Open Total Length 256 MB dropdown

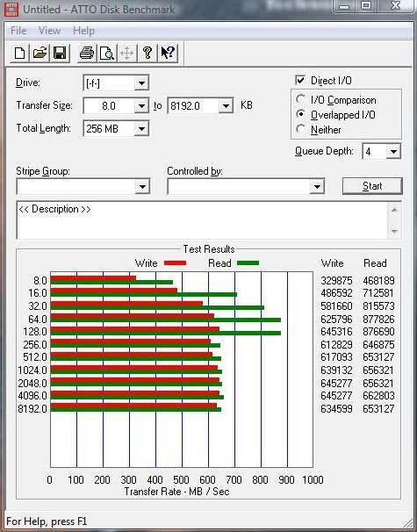(x=141, y=129)
